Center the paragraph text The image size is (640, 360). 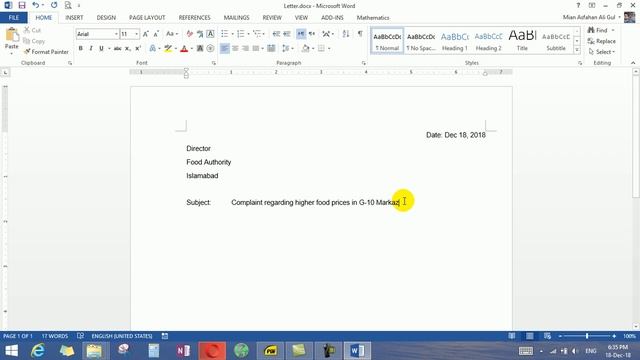[x=235, y=49]
